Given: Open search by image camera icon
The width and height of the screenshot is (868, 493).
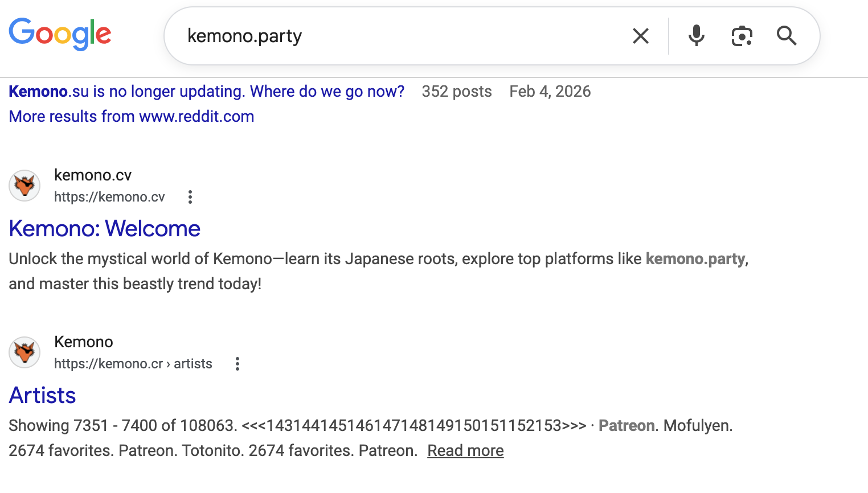Looking at the screenshot, I should pos(742,36).
